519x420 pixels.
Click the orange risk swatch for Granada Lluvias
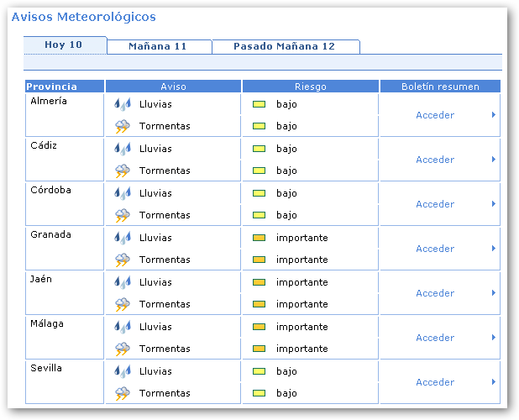(259, 239)
